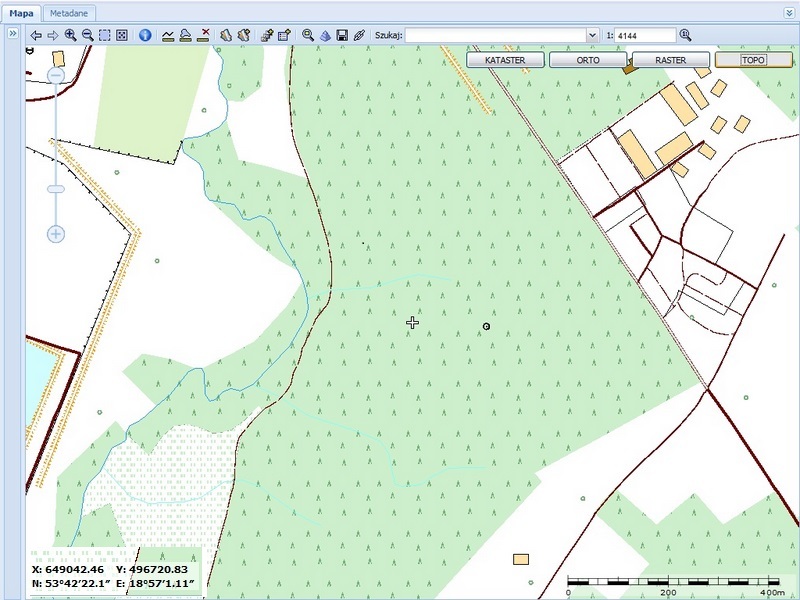Clear measurements with the red X tool
Viewport: 800px width, 600px height.
[204, 35]
